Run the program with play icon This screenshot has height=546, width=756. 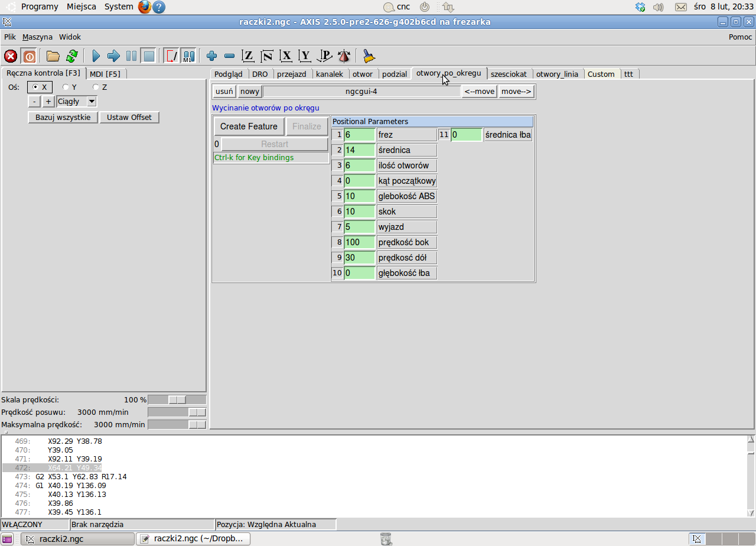tap(96, 56)
